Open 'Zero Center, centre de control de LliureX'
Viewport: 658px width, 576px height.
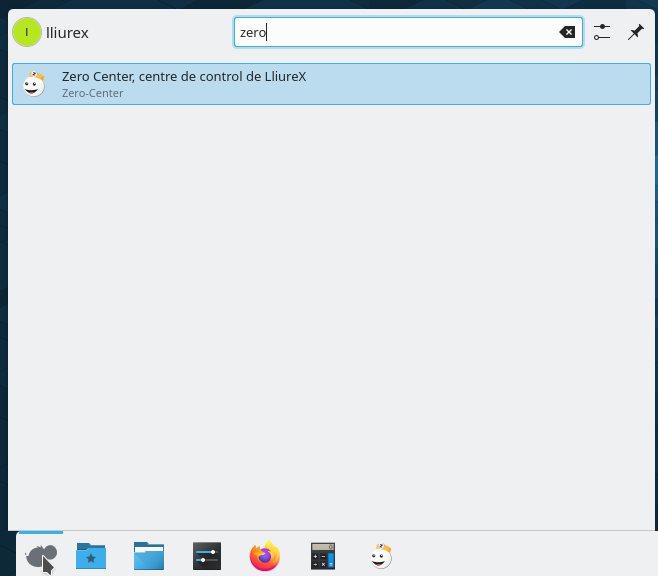(183, 76)
